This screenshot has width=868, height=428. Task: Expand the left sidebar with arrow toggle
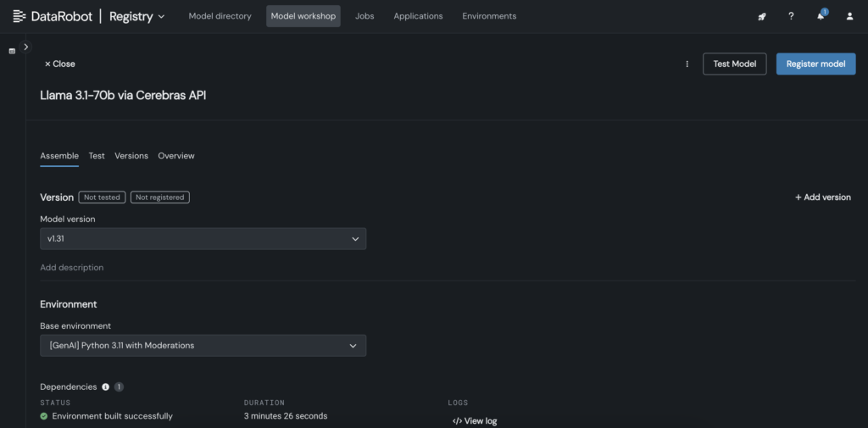tap(26, 47)
